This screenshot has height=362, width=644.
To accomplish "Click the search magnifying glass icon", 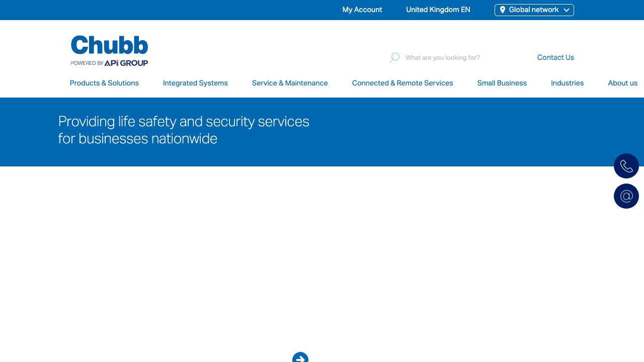I will (x=394, y=58).
